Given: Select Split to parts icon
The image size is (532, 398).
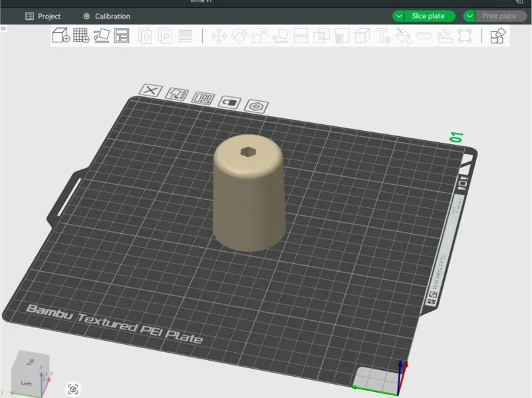Looking at the screenshot, I should 165,36.
